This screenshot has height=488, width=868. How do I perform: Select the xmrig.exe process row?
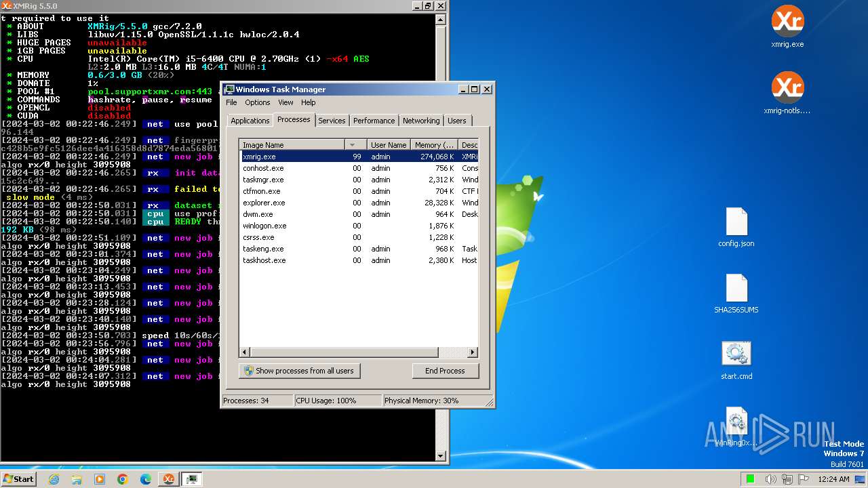click(x=359, y=157)
